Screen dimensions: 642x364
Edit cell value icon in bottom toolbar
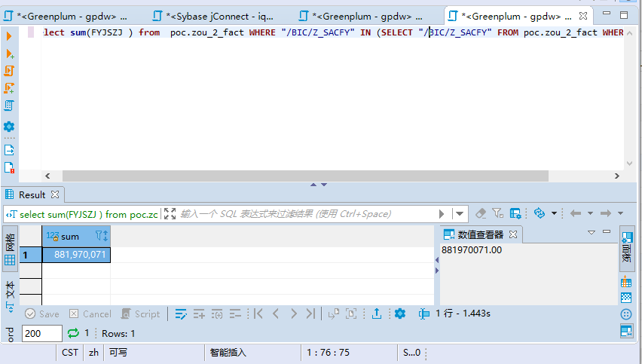[x=181, y=314]
